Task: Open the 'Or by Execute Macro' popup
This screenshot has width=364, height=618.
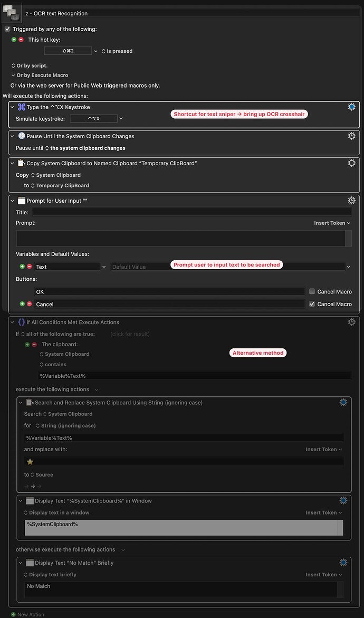Action: (40, 75)
